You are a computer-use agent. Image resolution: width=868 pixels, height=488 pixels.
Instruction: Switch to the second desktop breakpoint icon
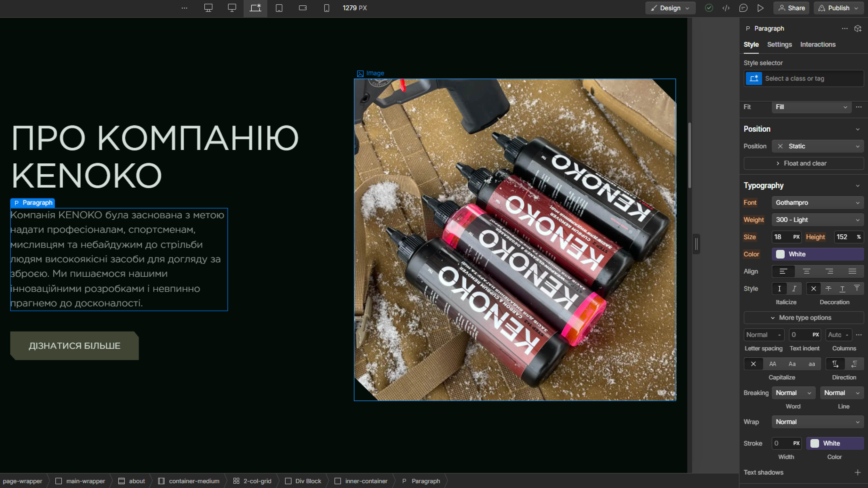click(x=232, y=8)
